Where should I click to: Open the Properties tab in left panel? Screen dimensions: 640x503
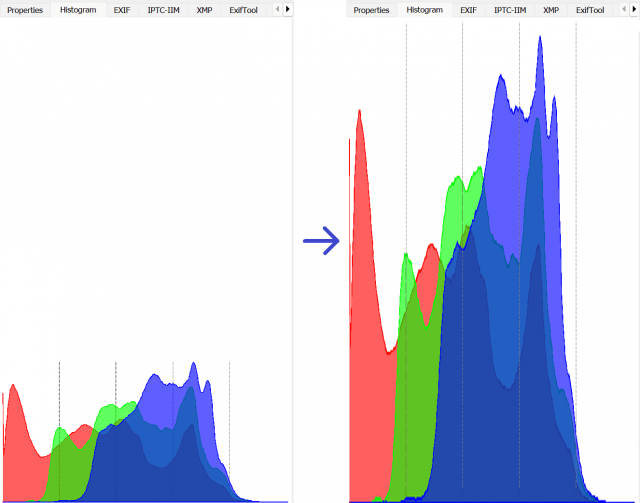25,10
